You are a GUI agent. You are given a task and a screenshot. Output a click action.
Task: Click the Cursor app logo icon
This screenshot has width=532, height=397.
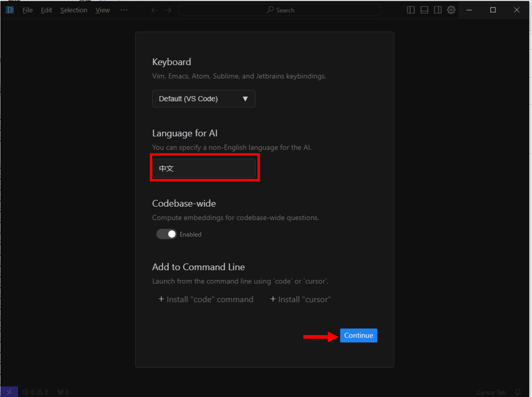10,10
